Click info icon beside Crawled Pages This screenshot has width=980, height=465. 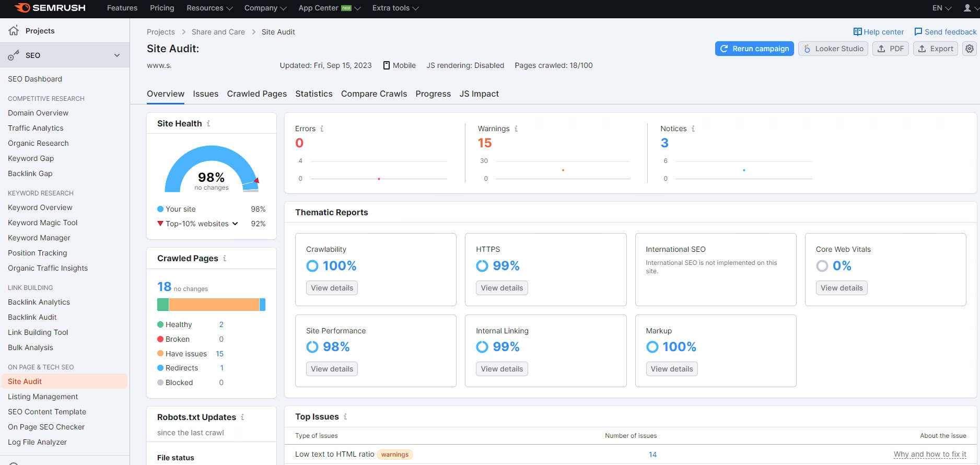click(x=225, y=258)
